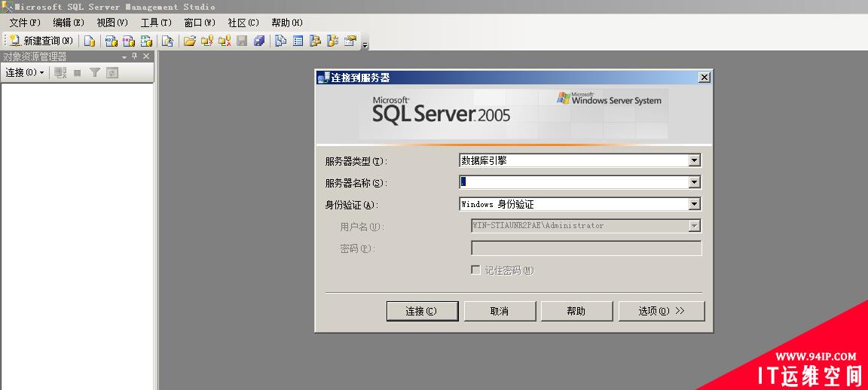Show the Summary page icon

298,41
